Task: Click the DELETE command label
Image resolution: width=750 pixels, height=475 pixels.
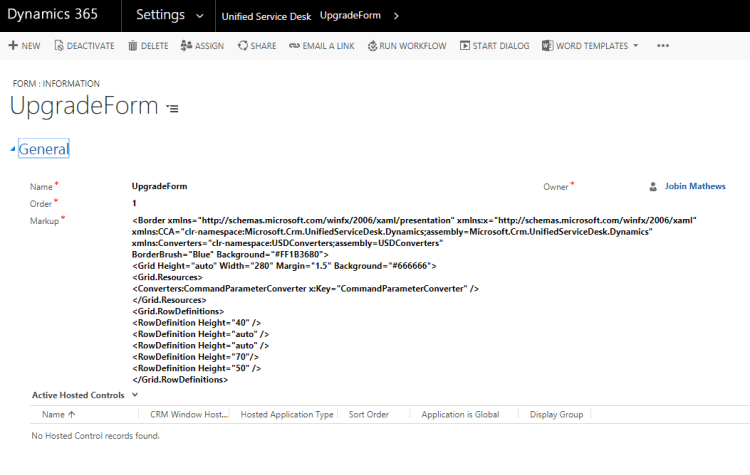Action: (154, 46)
